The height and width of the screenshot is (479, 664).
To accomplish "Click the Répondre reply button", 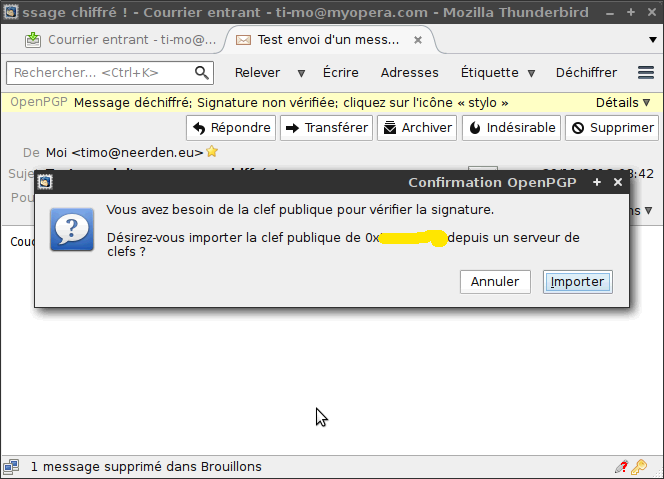I will pos(231,128).
